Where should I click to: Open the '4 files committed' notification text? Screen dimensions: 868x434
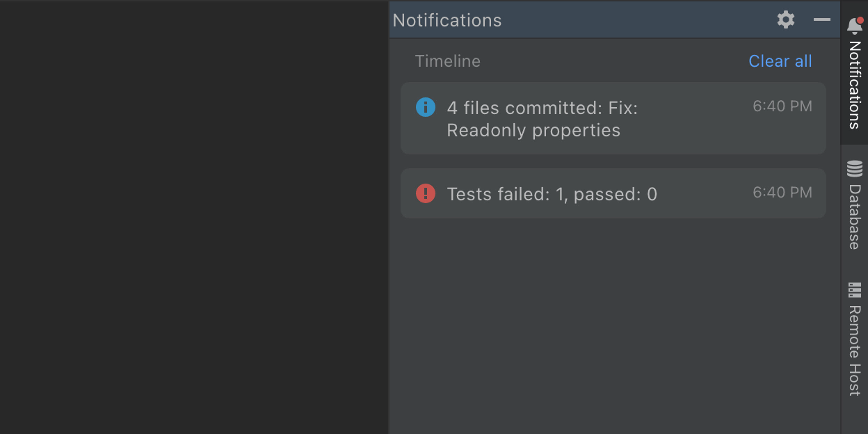point(542,119)
